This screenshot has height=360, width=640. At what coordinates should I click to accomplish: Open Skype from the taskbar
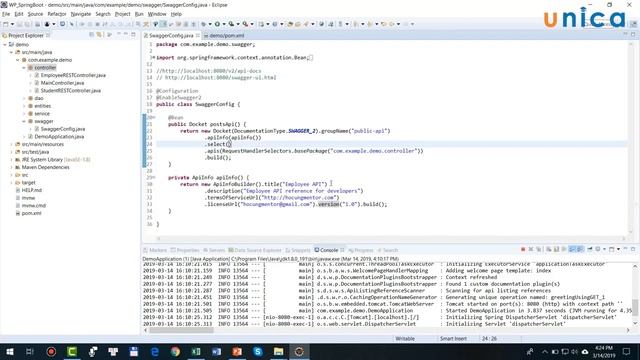[258, 351]
